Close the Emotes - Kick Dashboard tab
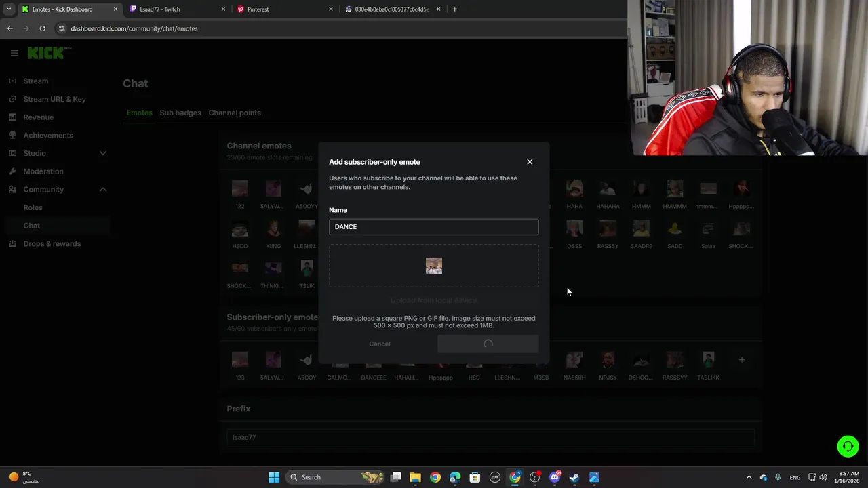 (115, 9)
